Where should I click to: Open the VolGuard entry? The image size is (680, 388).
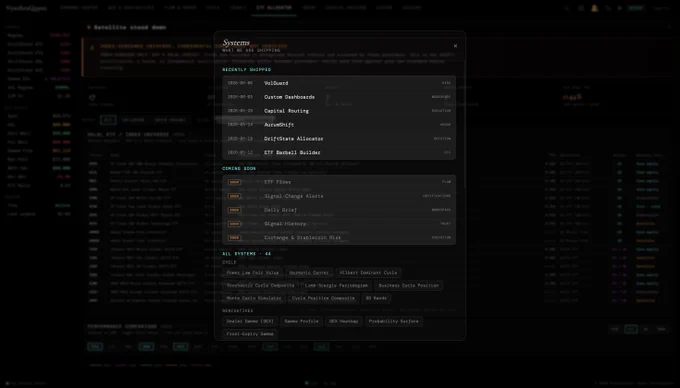point(339,83)
